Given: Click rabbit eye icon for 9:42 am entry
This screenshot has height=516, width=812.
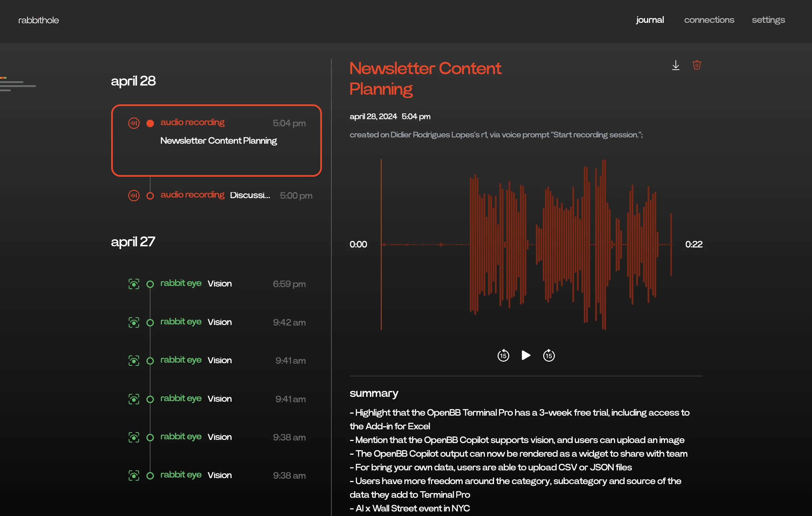Looking at the screenshot, I should click(134, 322).
